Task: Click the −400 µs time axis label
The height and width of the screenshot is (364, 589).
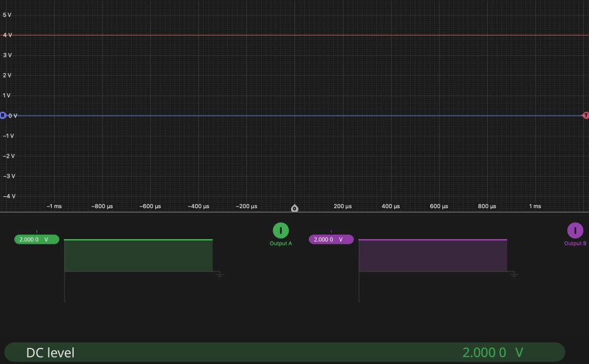Action: (x=198, y=206)
